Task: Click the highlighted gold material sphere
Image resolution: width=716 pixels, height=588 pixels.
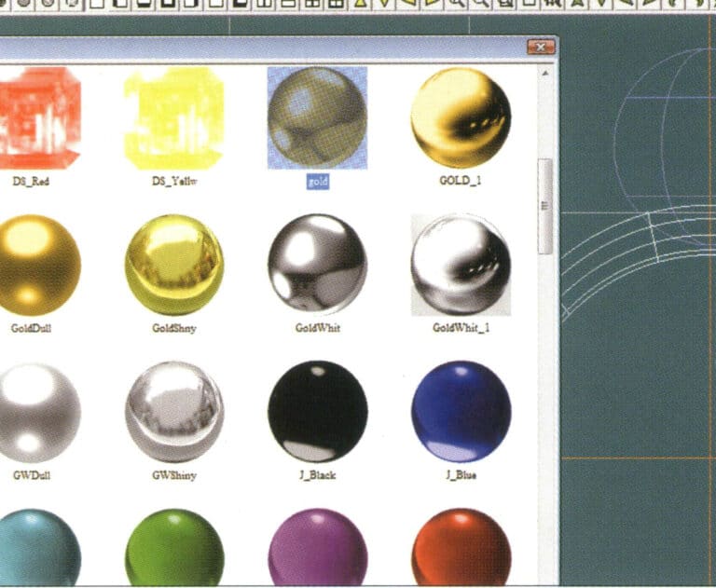Action: 317,117
